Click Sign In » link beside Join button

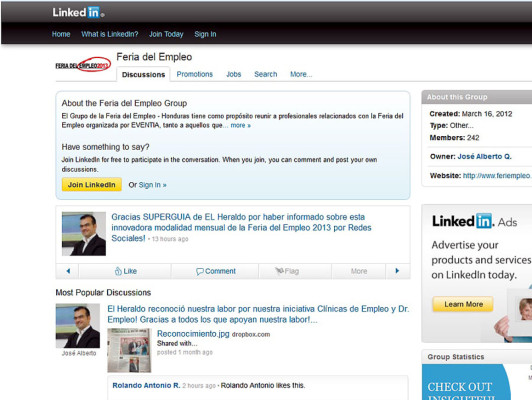[x=152, y=185]
